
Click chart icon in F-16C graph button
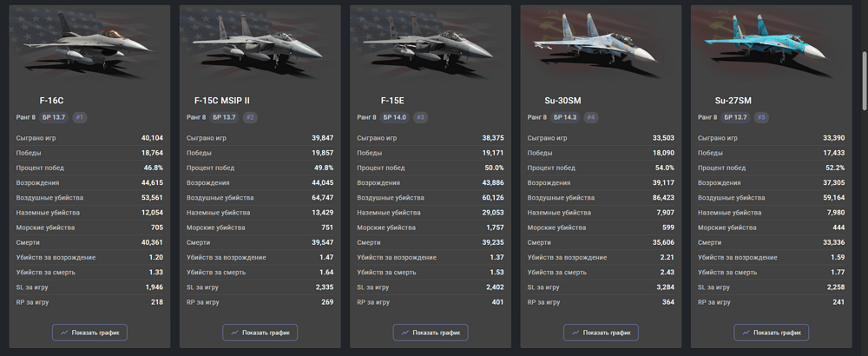[65, 333]
